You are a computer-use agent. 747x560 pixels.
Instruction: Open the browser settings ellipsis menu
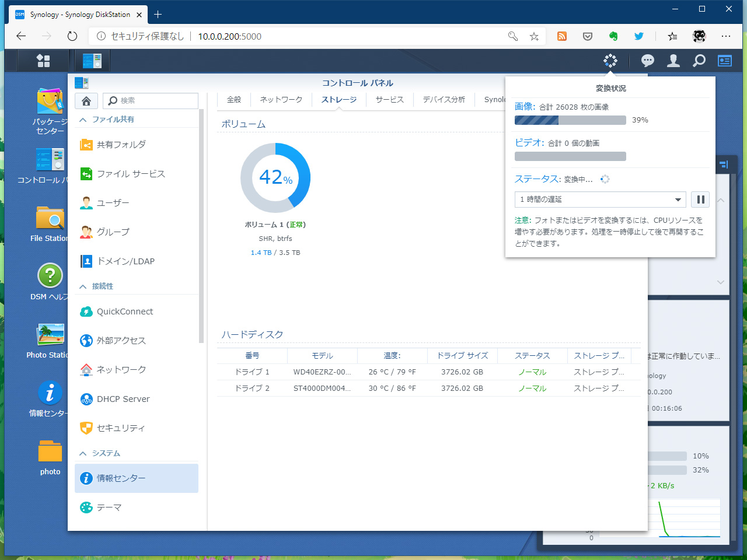click(726, 36)
